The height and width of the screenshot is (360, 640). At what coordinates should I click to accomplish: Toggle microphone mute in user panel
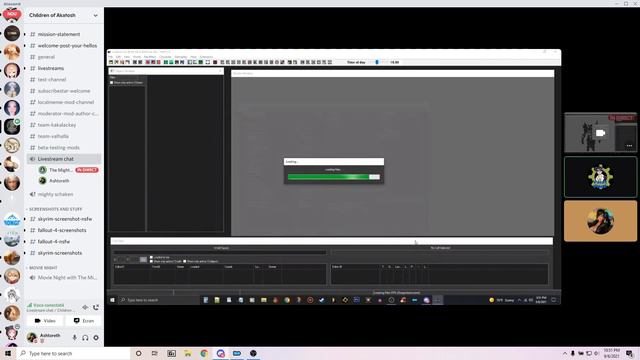tap(75, 338)
